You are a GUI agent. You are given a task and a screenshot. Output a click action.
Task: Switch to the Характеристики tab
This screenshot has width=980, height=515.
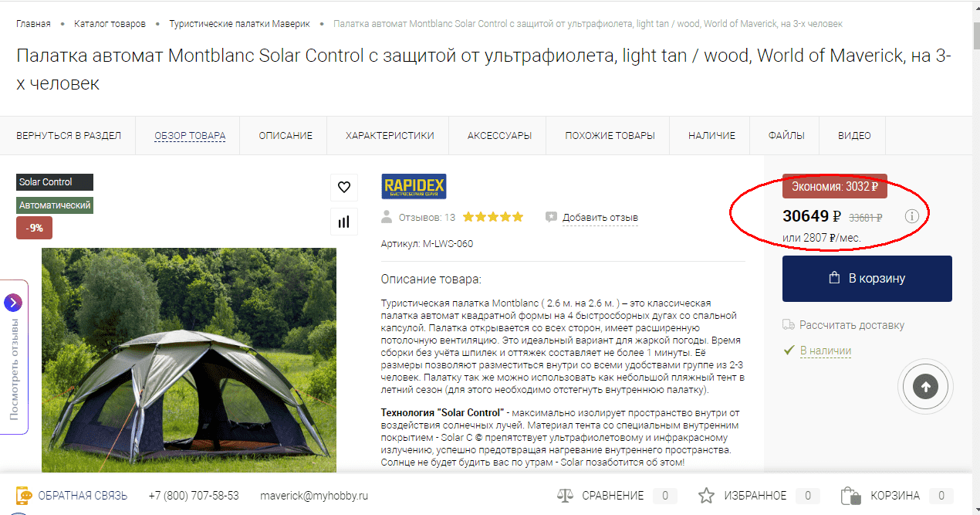390,135
